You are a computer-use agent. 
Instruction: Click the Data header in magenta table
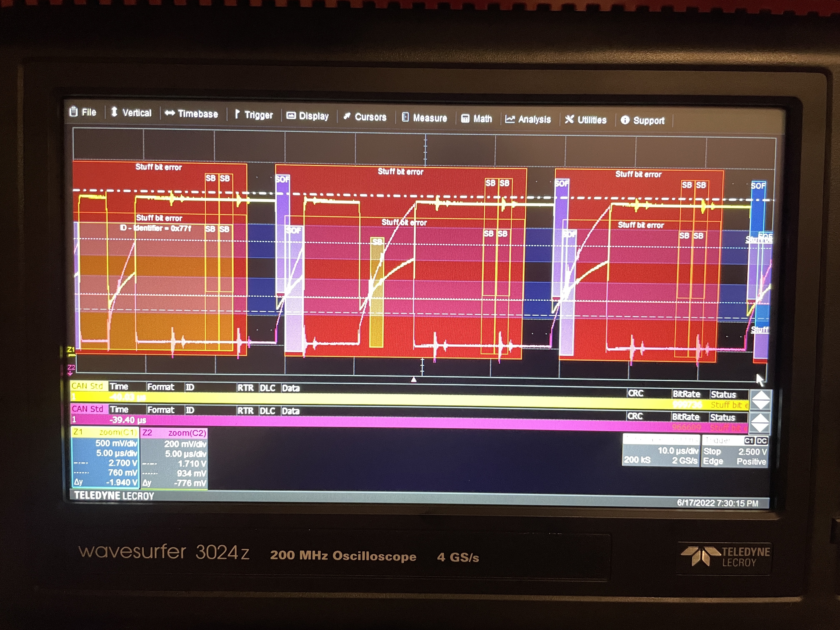click(x=291, y=411)
